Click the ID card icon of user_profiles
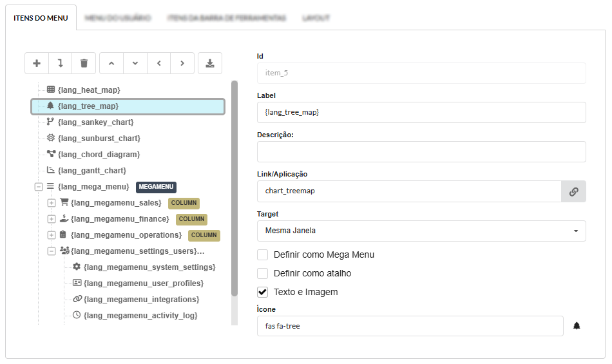This screenshot has width=612, height=364. tap(77, 282)
